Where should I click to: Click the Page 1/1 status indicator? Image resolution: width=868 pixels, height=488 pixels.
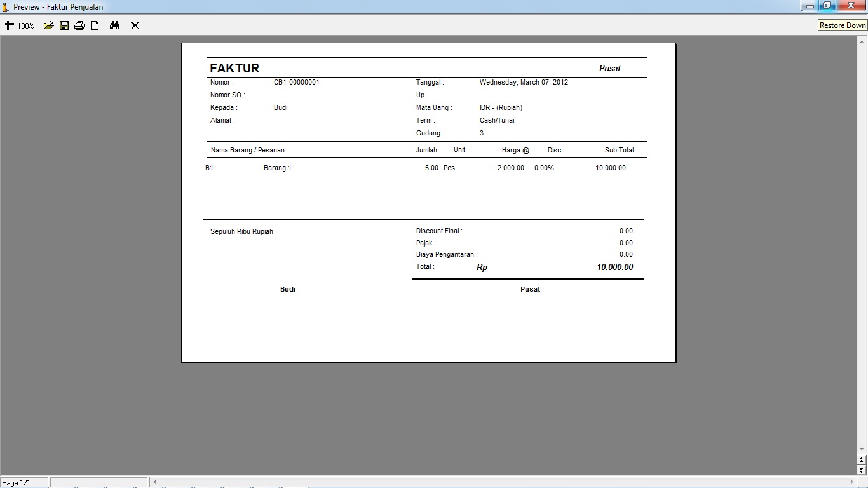pyautogui.click(x=17, y=483)
